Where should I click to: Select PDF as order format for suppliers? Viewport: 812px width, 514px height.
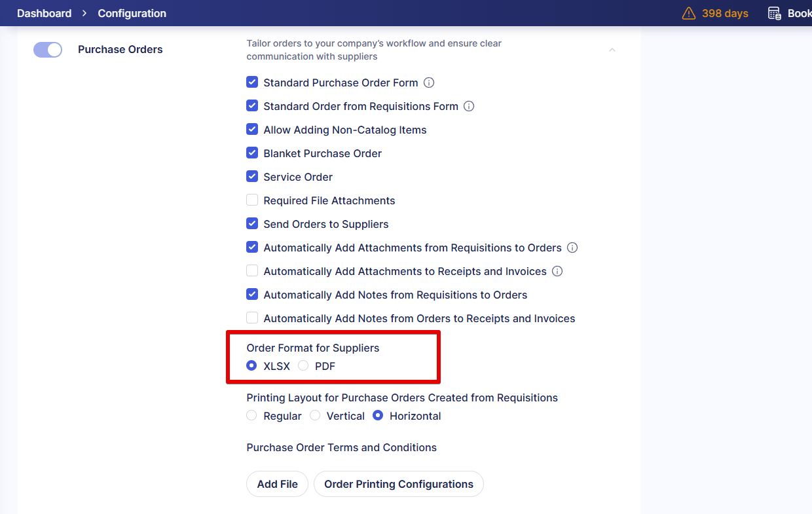(303, 366)
